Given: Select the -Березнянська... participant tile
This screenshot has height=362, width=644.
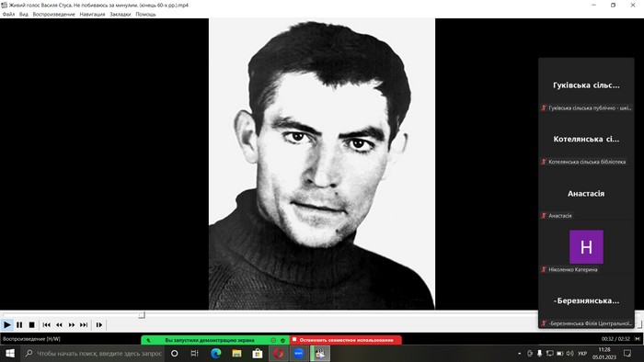Looking at the screenshot, I should [586, 300].
